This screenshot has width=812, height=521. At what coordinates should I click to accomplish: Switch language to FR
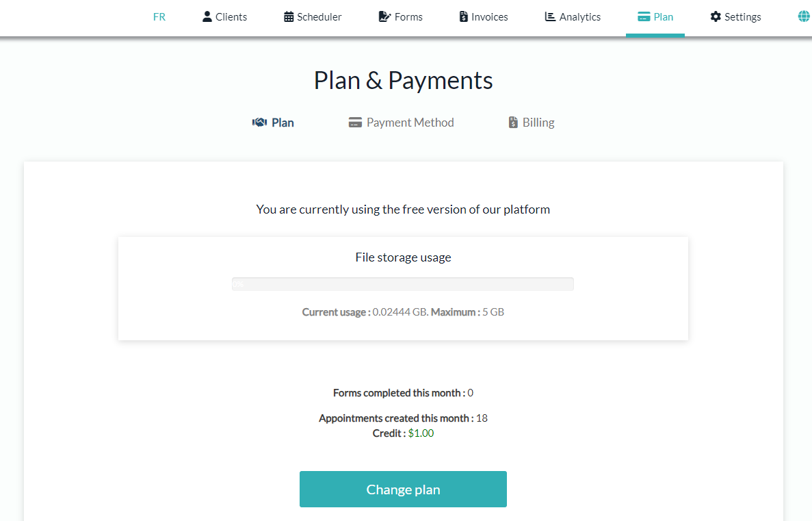[159, 16]
